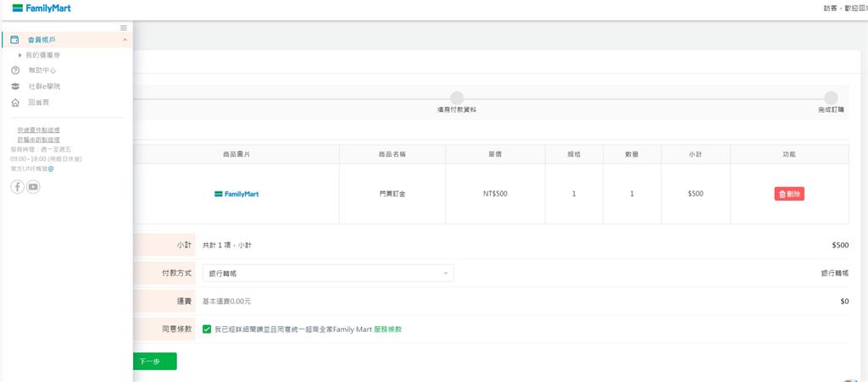The height and width of the screenshot is (382, 868).
Task: Click the 填寫付款資料 step label
Action: [x=457, y=110]
